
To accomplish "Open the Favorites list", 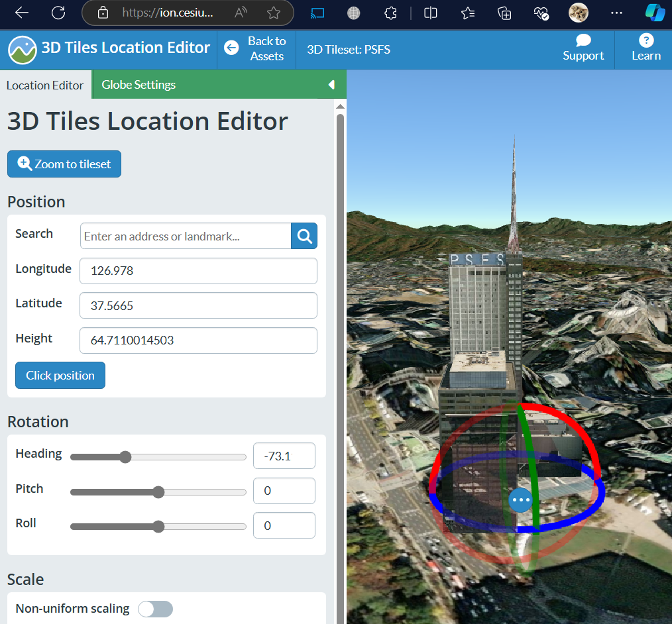I will click(x=468, y=13).
